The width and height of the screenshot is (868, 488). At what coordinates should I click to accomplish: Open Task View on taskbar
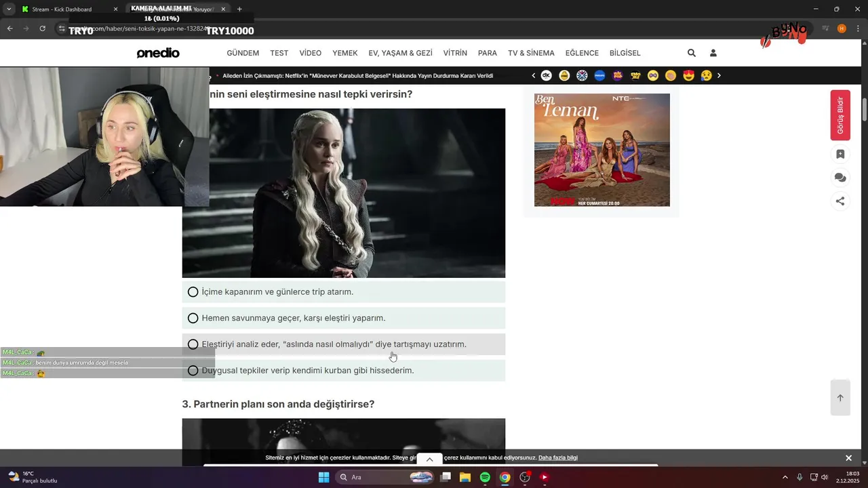(x=446, y=477)
